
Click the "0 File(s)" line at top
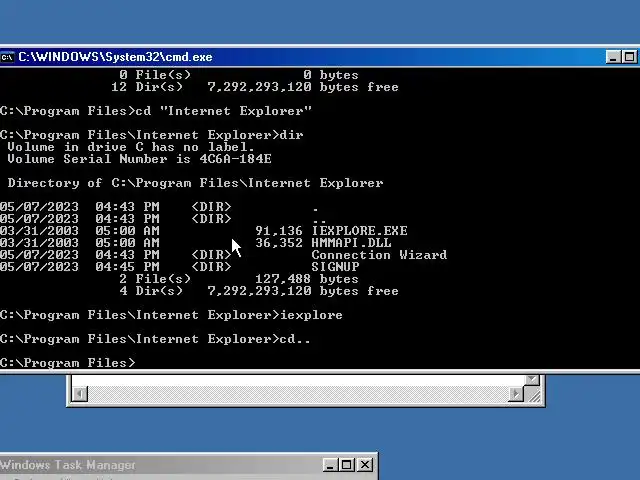pos(239,75)
